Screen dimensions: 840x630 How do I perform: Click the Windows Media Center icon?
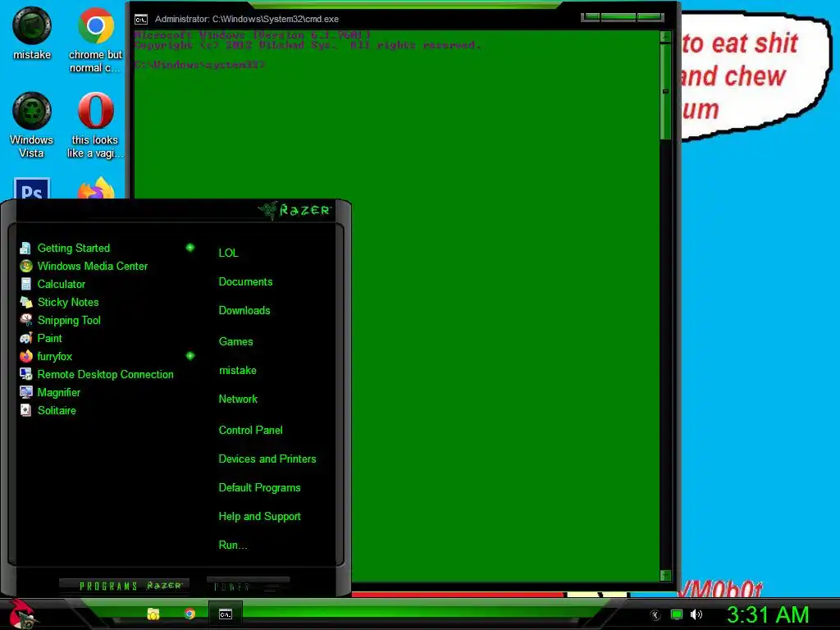(x=25, y=267)
